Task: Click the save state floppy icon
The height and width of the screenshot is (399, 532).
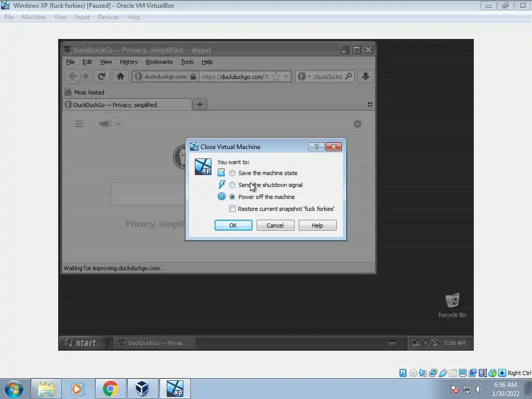Action: [221, 172]
